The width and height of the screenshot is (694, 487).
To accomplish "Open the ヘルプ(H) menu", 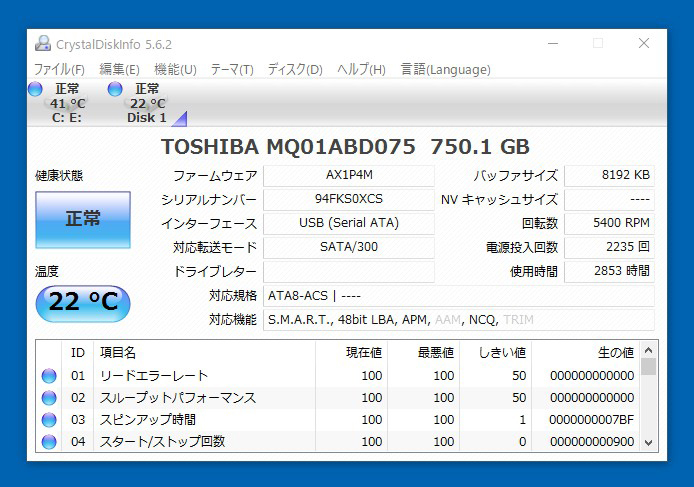I will tap(361, 69).
